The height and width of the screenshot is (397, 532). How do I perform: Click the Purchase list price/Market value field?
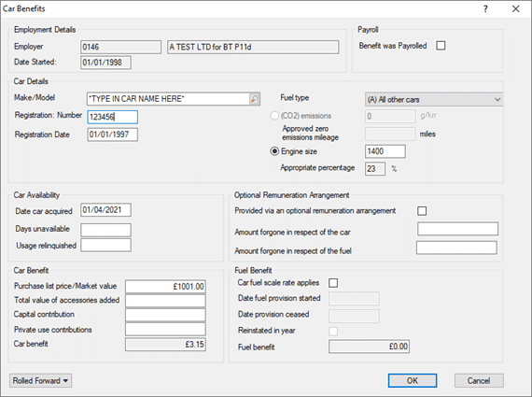165,286
